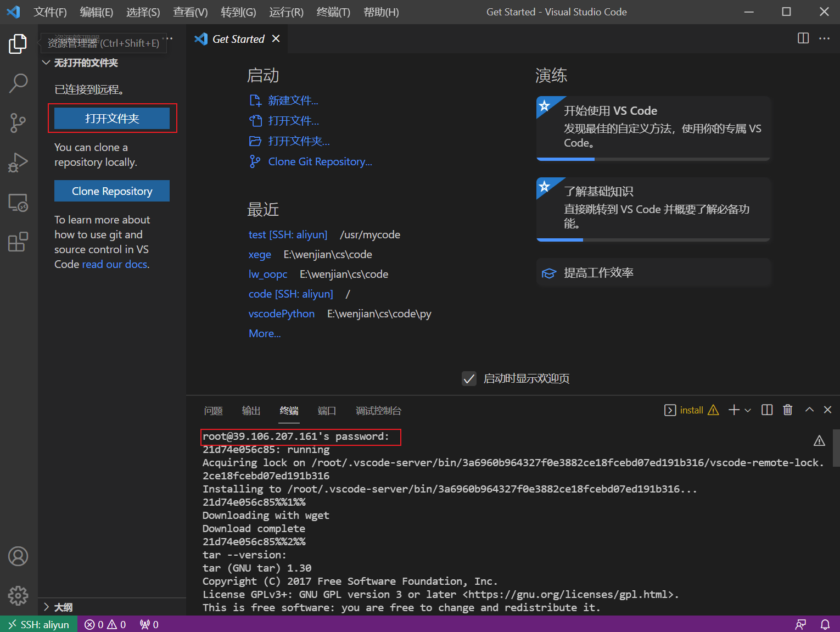The height and width of the screenshot is (632, 840).
Task: Kill the terminal with trash icon
Action: (x=788, y=410)
